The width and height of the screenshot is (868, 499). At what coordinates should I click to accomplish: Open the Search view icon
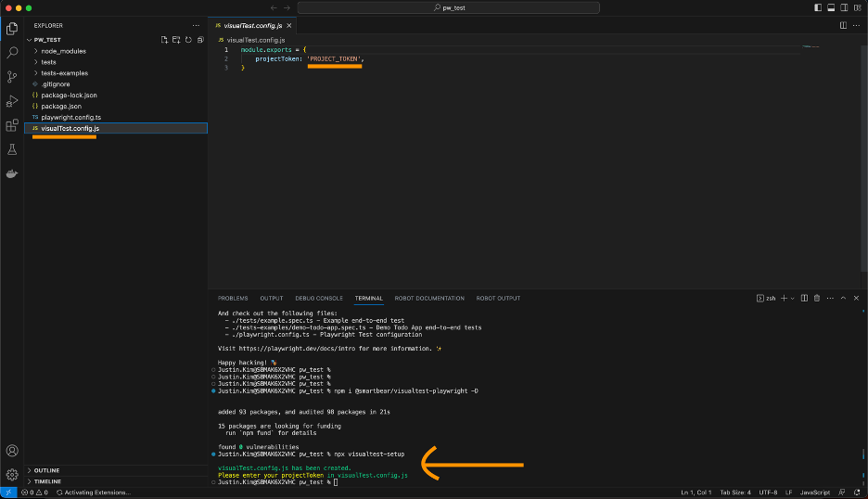[x=12, y=53]
